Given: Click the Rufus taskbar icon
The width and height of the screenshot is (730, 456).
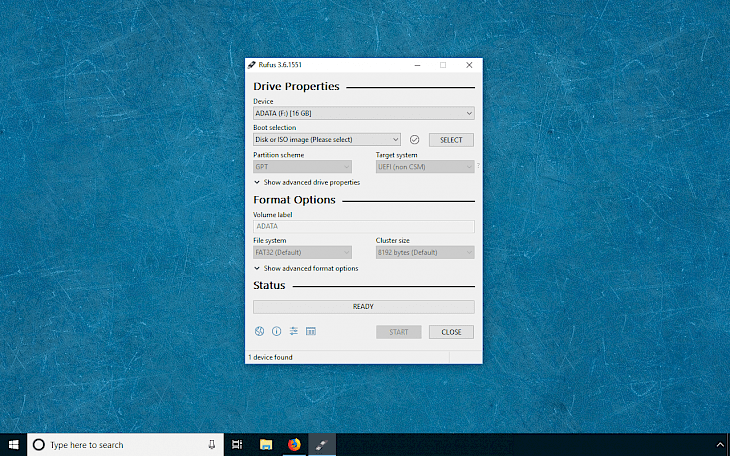Looking at the screenshot, I should pyautogui.click(x=322, y=445).
